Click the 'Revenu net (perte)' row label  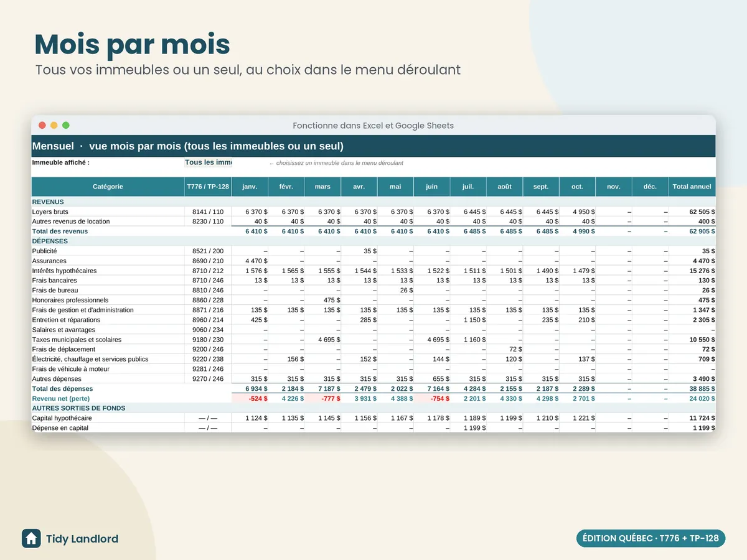click(x=61, y=398)
